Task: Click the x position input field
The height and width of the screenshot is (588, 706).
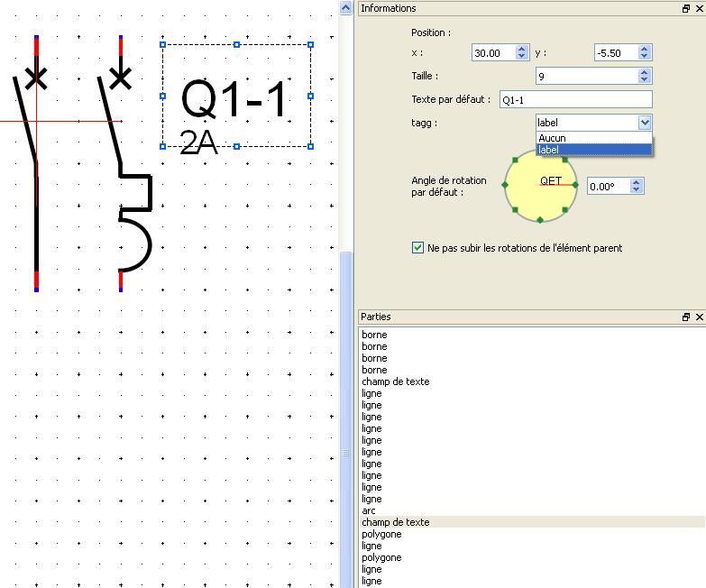Action: [492, 53]
